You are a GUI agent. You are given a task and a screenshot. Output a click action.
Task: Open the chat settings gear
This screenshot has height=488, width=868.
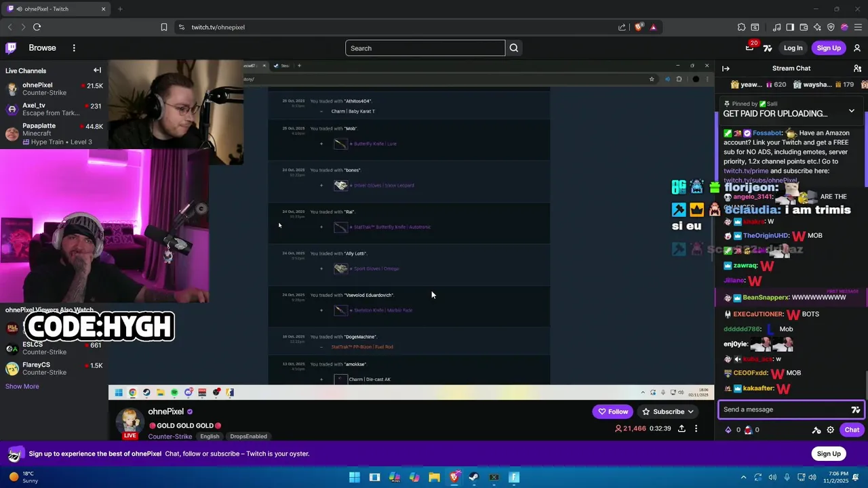tap(830, 430)
